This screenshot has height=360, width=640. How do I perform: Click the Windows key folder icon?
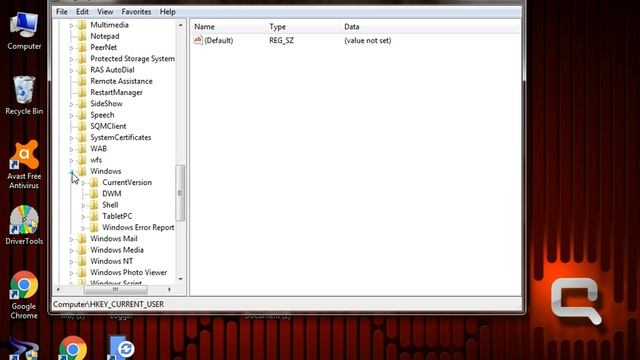[82, 171]
